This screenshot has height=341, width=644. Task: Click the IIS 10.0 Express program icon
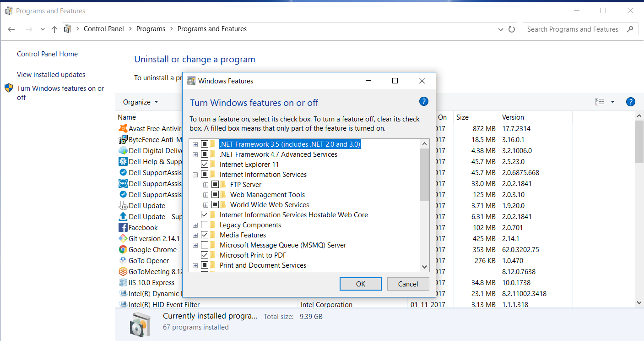123,283
